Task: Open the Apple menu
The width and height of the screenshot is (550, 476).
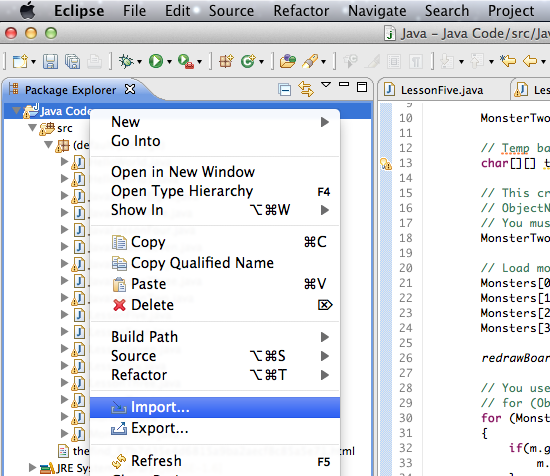Action: [28, 10]
